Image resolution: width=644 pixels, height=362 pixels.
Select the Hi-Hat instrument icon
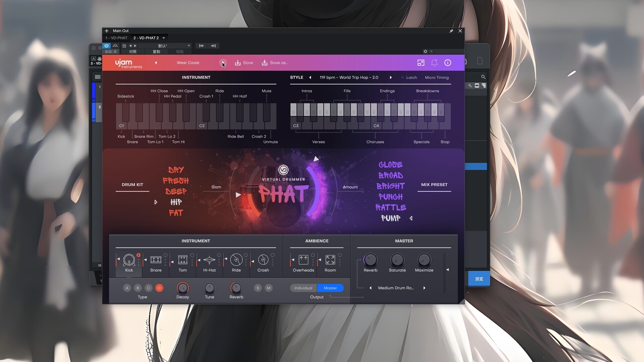(210, 260)
